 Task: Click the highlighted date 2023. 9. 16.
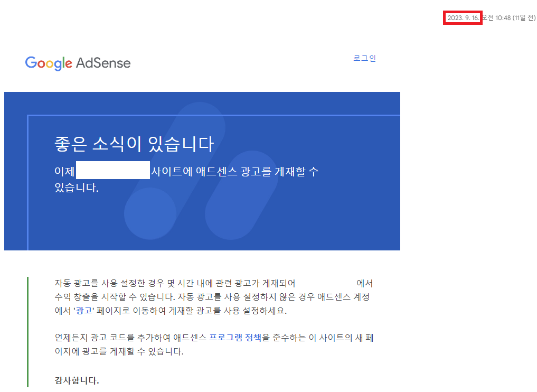click(463, 17)
